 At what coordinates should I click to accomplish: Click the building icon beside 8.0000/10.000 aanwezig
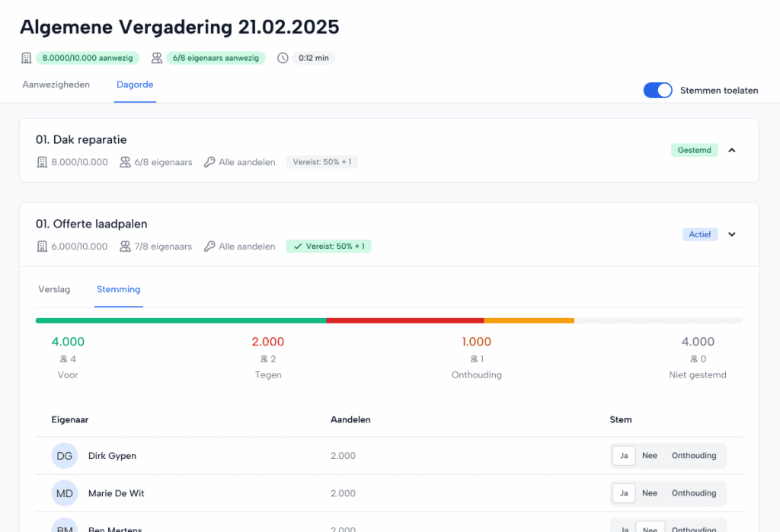click(x=27, y=58)
